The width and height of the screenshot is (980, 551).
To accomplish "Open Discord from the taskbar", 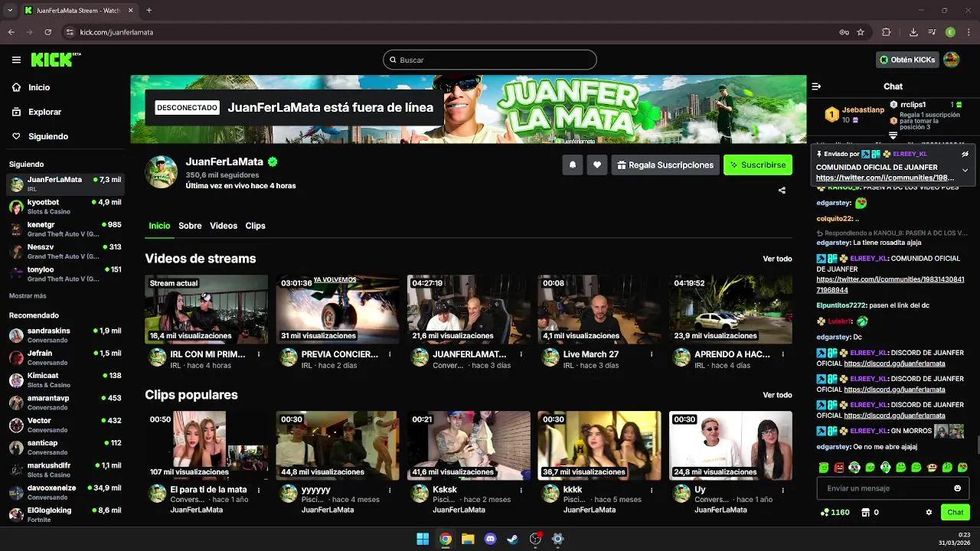I will click(x=490, y=539).
